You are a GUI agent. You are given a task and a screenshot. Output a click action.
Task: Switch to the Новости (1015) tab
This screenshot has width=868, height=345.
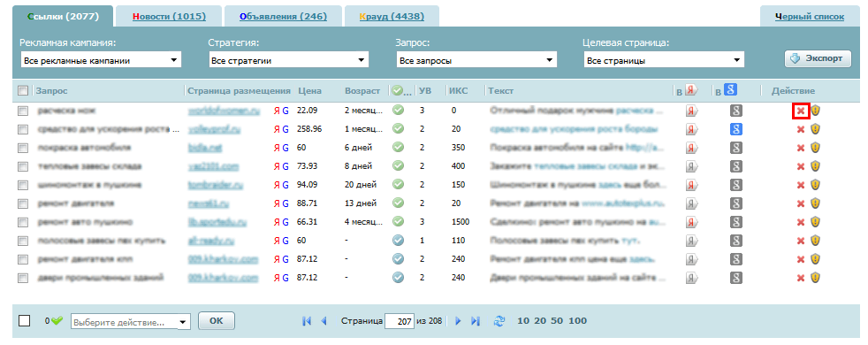[x=170, y=17]
